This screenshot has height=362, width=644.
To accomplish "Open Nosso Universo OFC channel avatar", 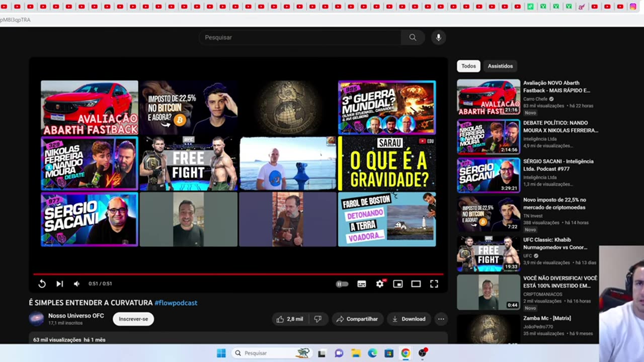I will pos(36,319).
